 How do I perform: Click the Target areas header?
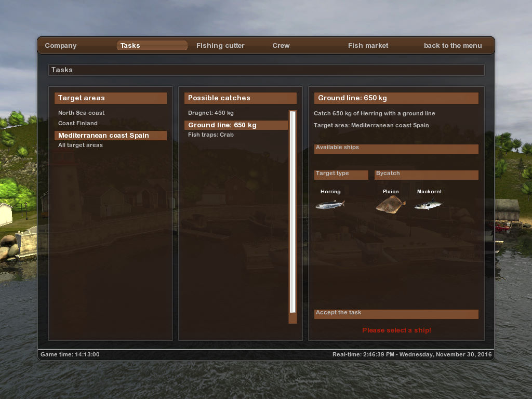pos(111,98)
